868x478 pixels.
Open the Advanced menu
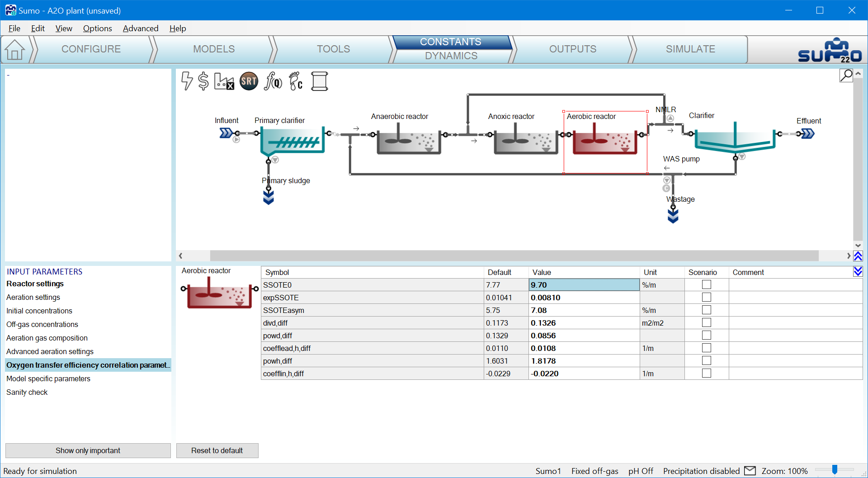point(141,28)
